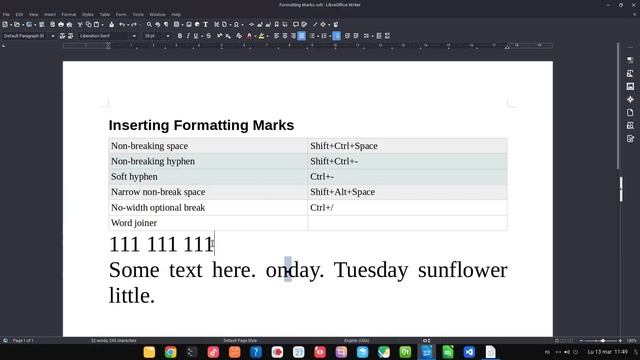This screenshot has height=360, width=640.
Task: Open the Format menu
Action: 69,14
